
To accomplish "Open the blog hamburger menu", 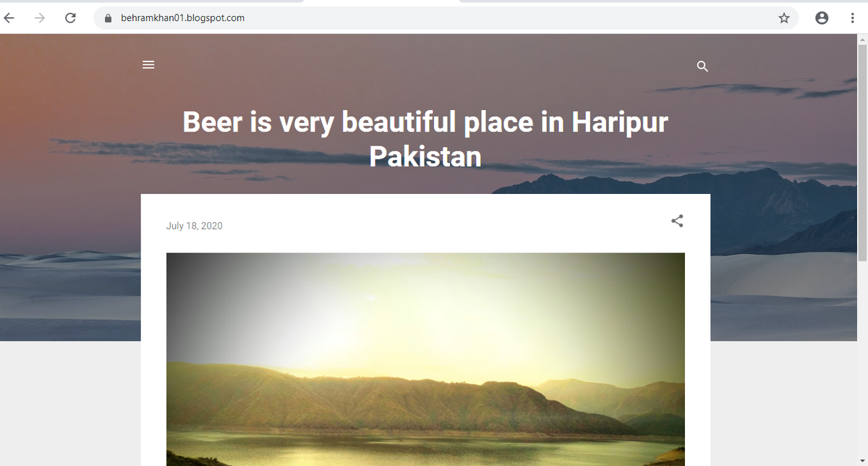I will [x=148, y=64].
